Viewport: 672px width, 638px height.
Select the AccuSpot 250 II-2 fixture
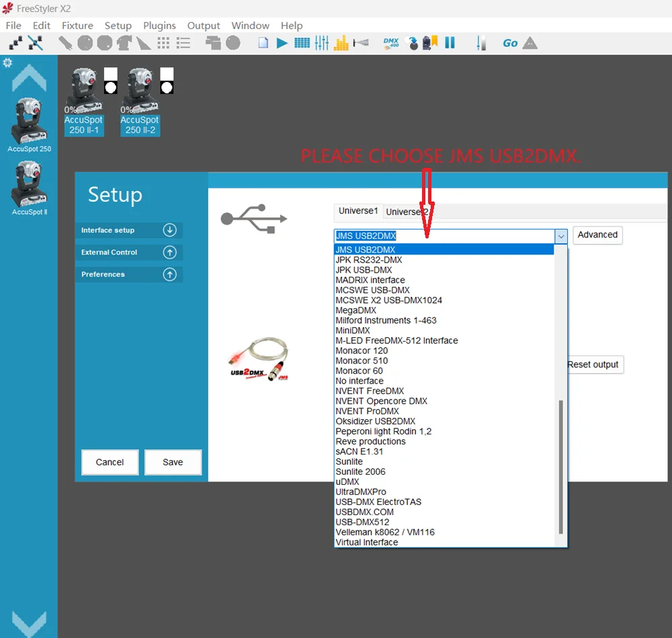140,102
